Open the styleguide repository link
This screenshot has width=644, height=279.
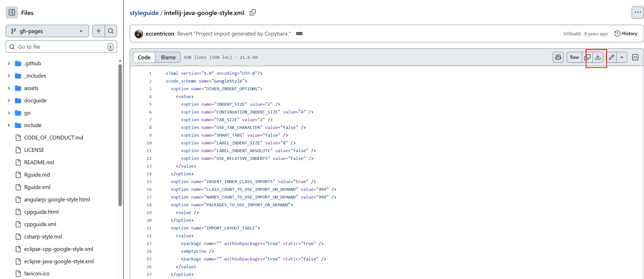144,13
